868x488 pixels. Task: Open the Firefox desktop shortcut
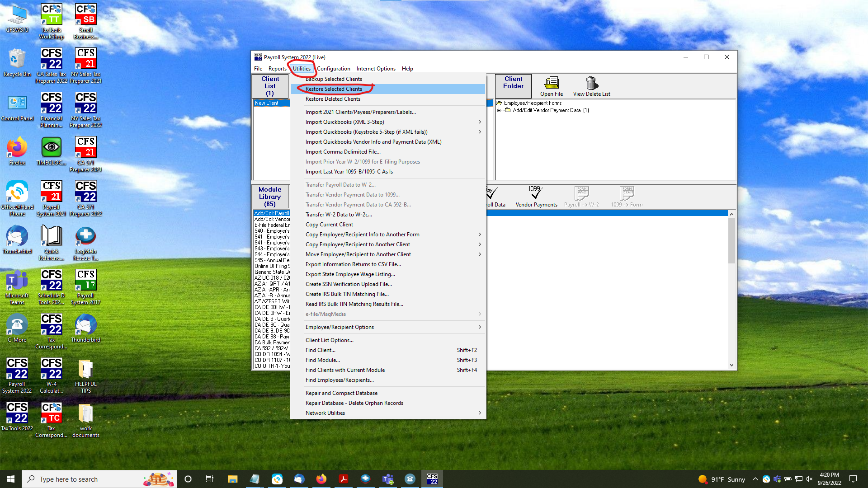point(17,151)
